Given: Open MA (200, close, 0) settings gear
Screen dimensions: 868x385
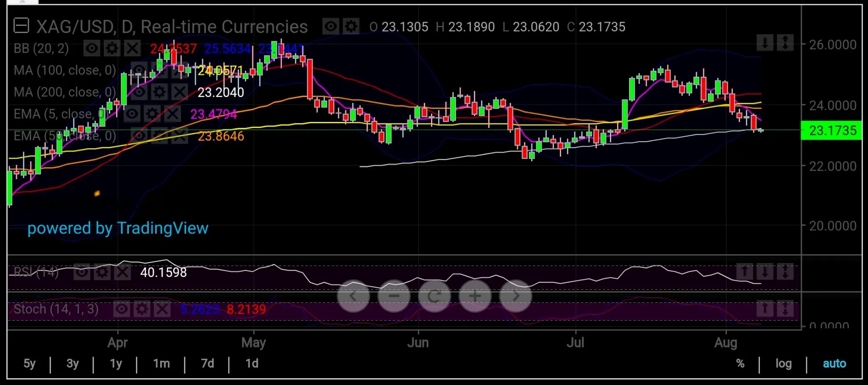Looking at the screenshot, I should click(159, 92).
